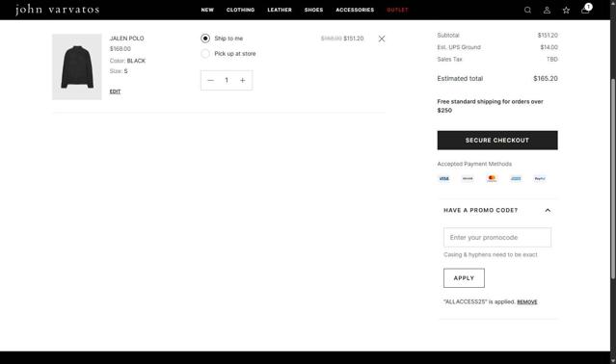
Task: Click the Accepted Payment Methods label
Action: pyautogui.click(x=474, y=164)
